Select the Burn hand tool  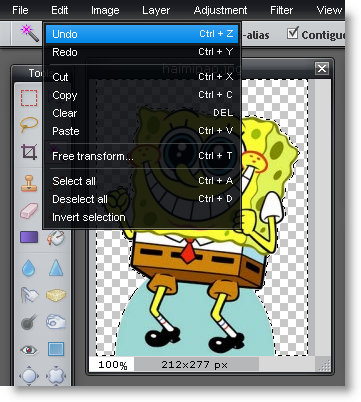(x=56, y=322)
